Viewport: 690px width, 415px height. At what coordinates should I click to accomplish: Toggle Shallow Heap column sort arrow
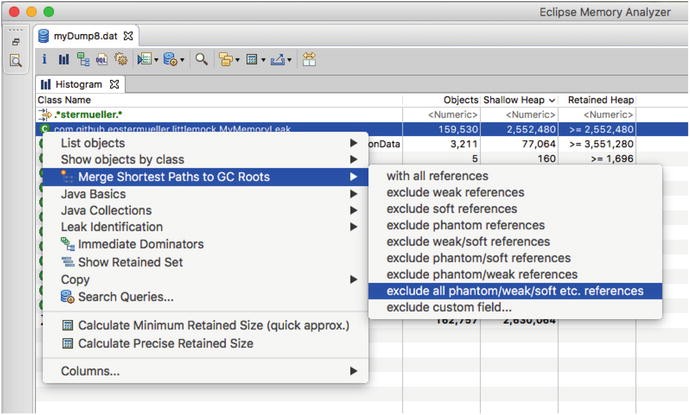[x=552, y=100]
